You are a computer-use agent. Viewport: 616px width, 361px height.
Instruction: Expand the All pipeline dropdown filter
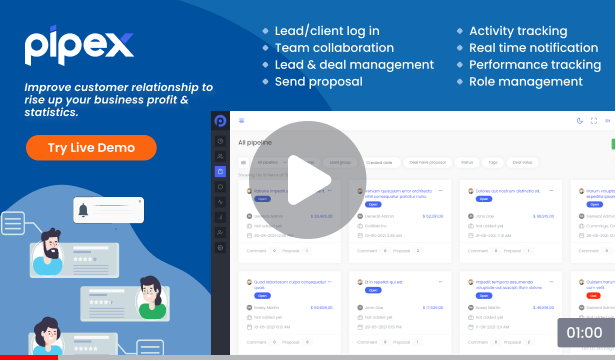pos(271,162)
